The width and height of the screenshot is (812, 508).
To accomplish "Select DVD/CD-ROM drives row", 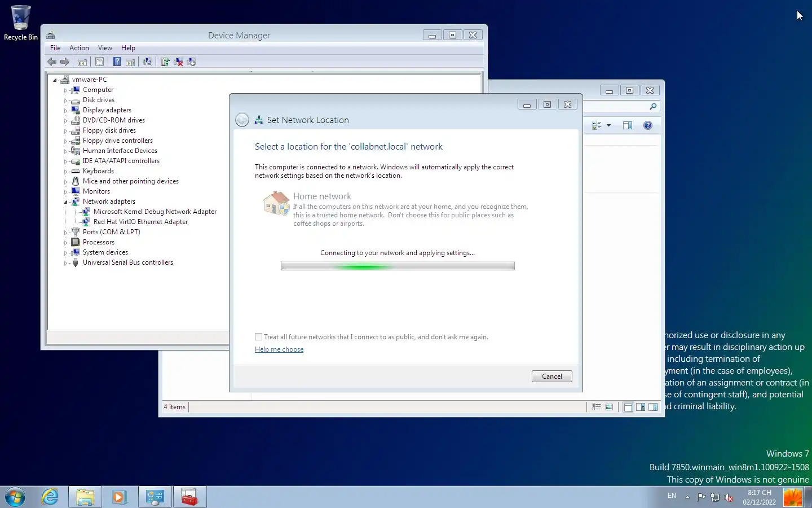I will [x=114, y=120].
